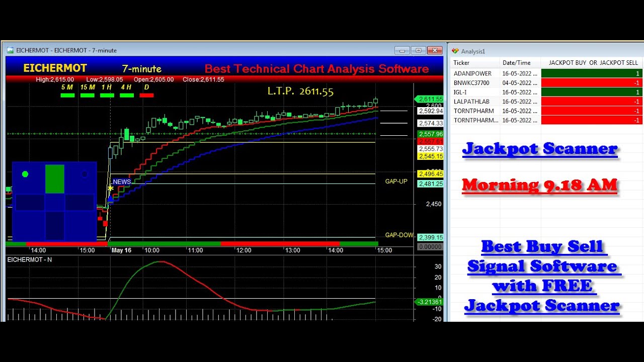Click the Open:2,605.00 value

pyautogui.click(x=154, y=79)
